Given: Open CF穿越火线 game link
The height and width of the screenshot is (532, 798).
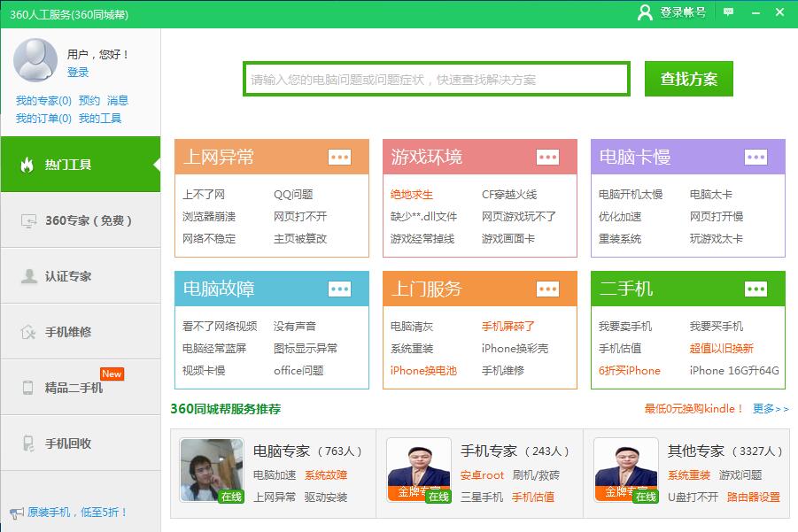Looking at the screenshot, I should pos(509,194).
